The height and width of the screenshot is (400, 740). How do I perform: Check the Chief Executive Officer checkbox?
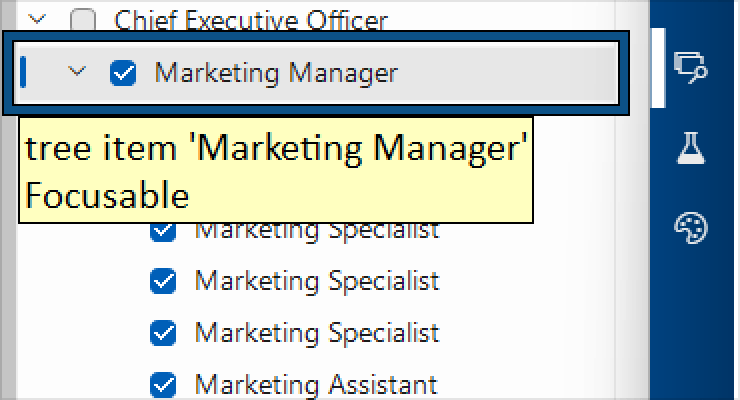84,19
